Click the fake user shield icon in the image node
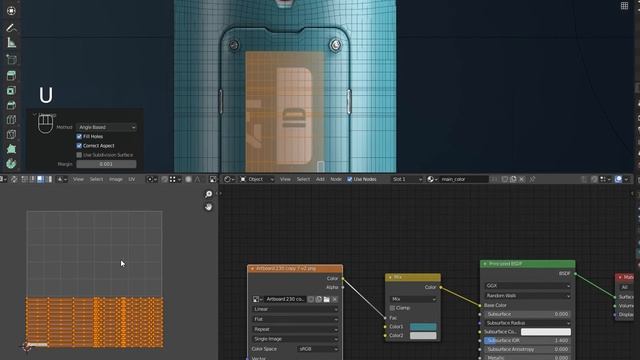Viewport: 640px width, 360px height. pyautogui.click(x=311, y=299)
